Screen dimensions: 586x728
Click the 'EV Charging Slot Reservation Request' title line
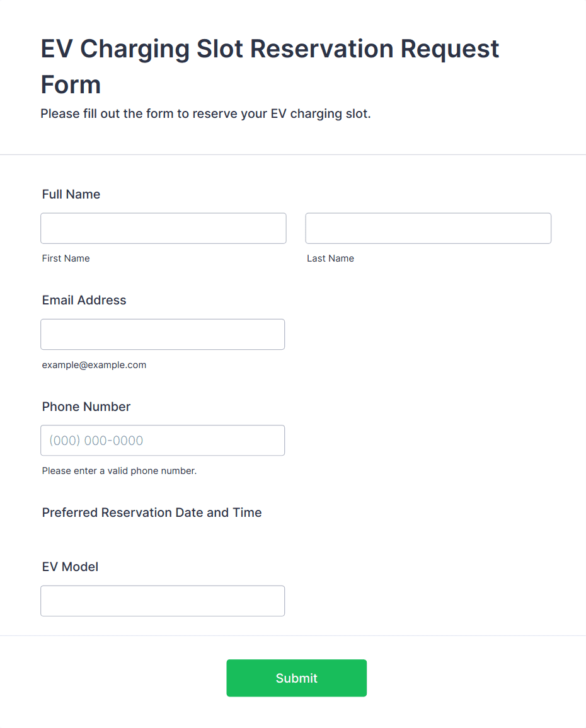270,49
